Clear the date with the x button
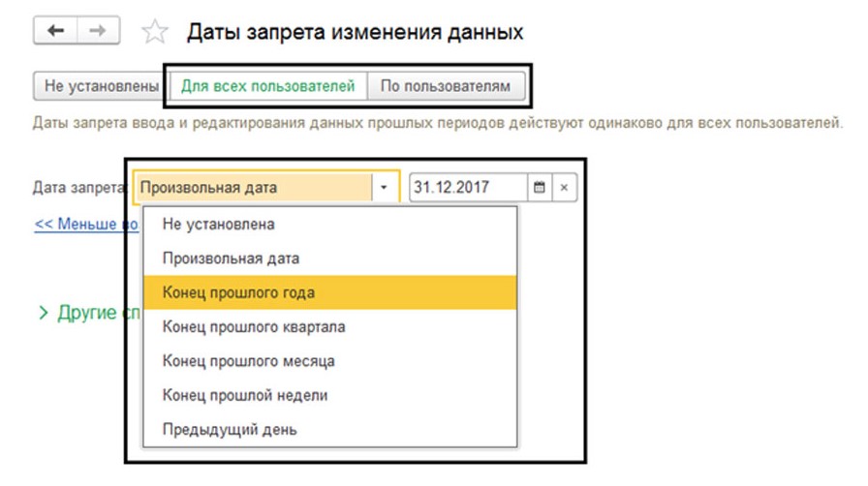This screenshot has width=868, height=486. (565, 187)
